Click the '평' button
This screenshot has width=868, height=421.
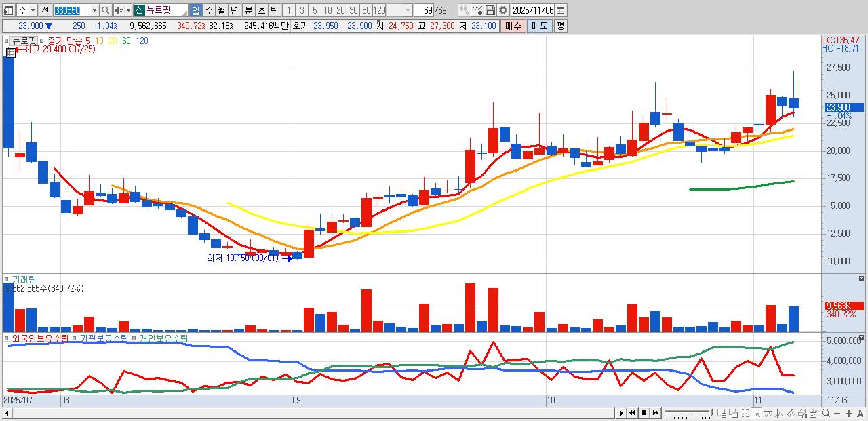560,26
